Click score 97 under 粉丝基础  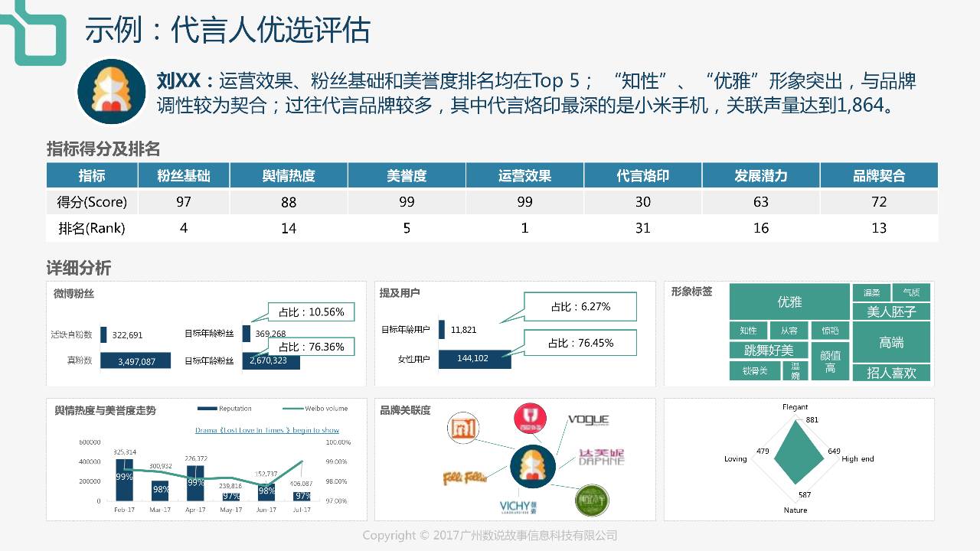coord(184,202)
